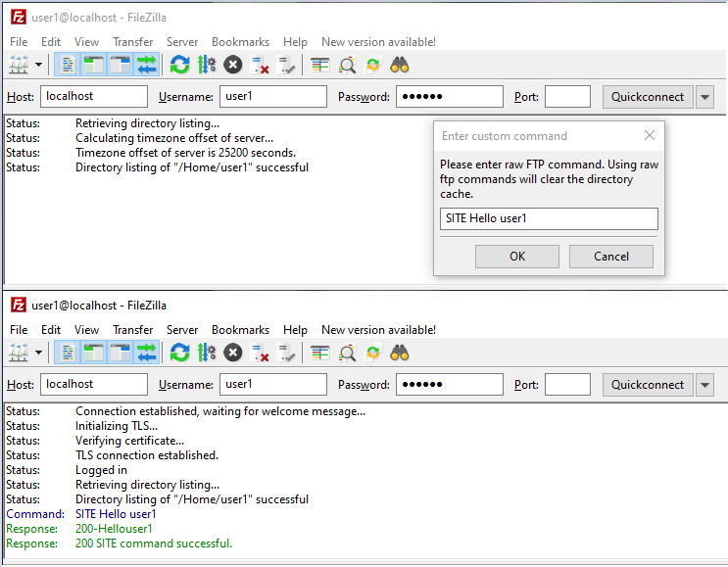Screen dimensions: 728x567
Task: Click the refresh icon in the top toolbar
Action: click(x=179, y=66)
